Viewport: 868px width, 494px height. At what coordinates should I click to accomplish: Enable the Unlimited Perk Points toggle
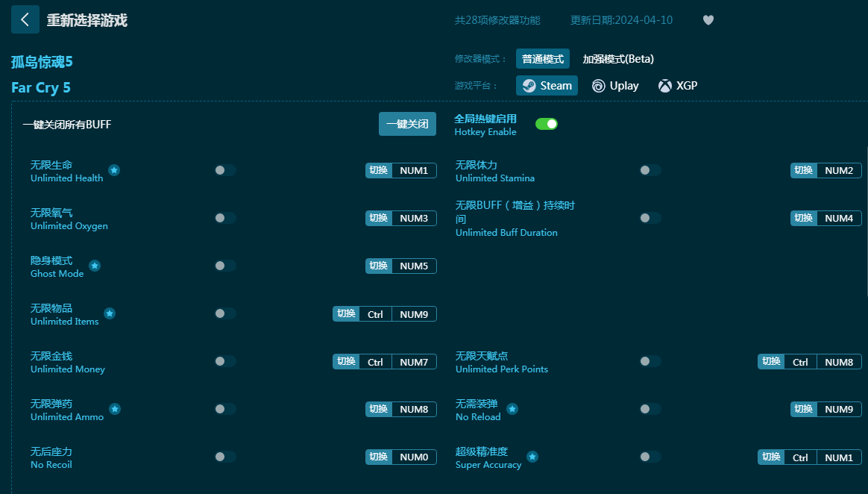[650, 362]
